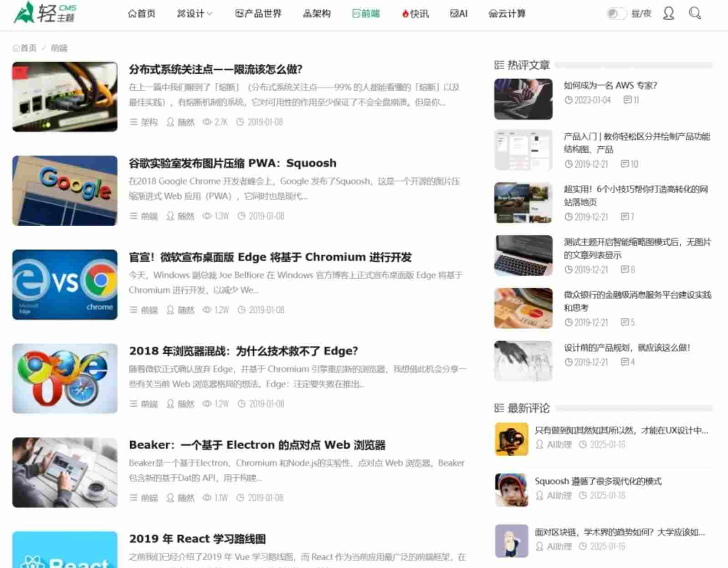The width and height of the screenshot is (728, 568).
Task: Open hot article 如何成为一名 AWS 专家?
Action: pyautogui.click(x=610, y=85)
